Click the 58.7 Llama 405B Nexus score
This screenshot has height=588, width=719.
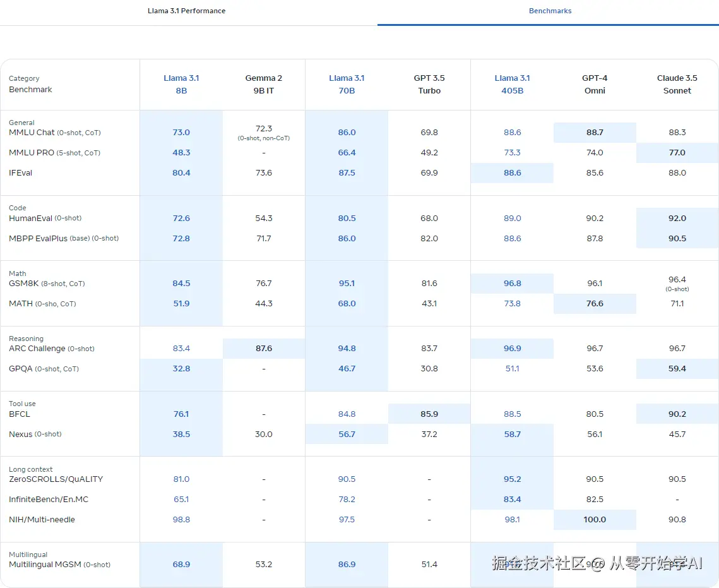(x=512, y=435)
